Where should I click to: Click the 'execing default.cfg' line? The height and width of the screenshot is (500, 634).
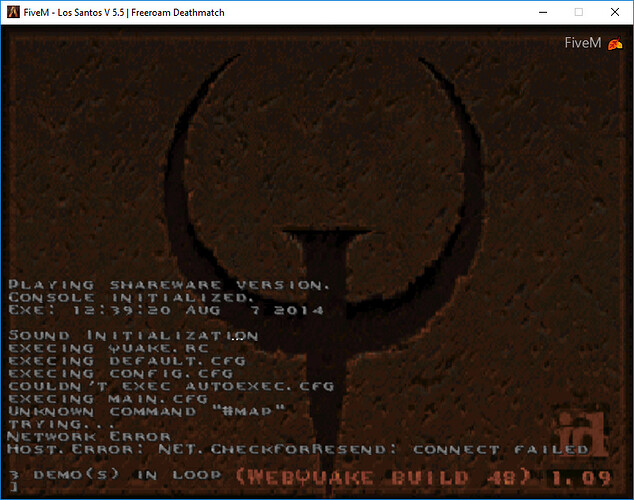[127, 361]
